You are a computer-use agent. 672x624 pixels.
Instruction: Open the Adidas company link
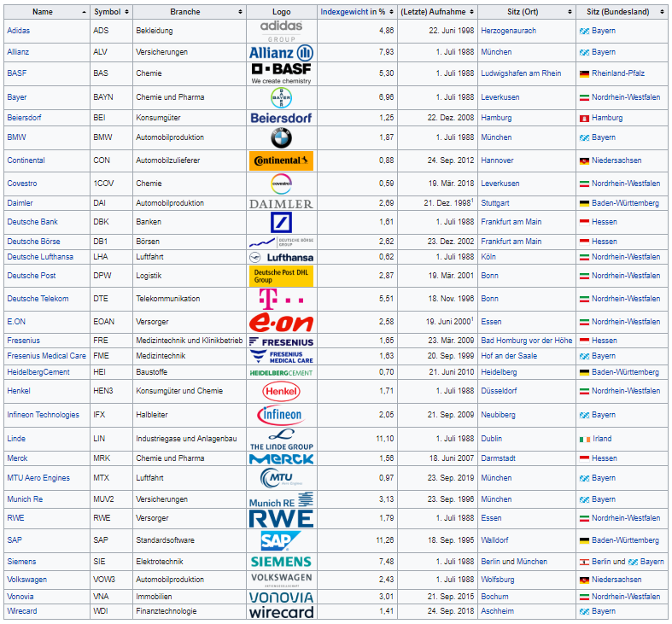click(x=19, y=31)
